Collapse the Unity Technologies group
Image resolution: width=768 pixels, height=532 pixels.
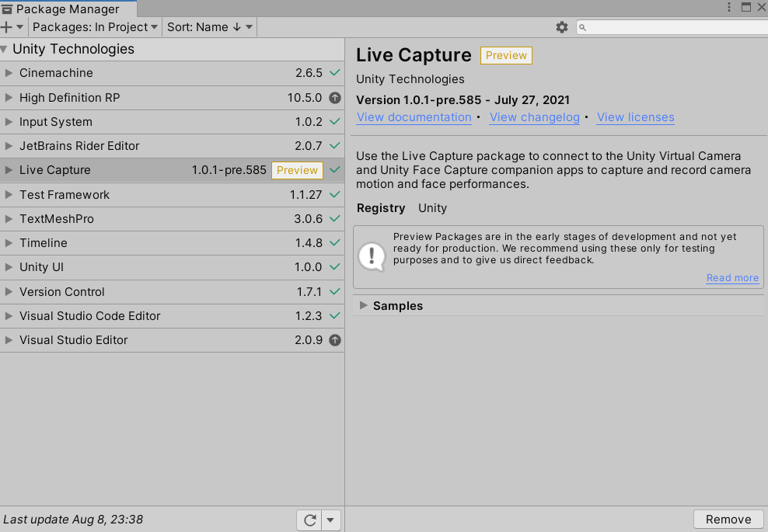coord(4,49)
